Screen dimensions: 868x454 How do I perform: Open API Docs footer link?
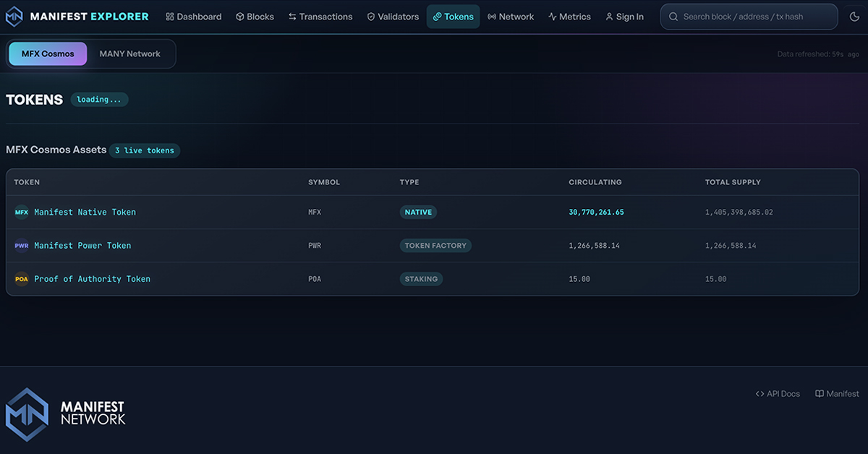point(778,394)
